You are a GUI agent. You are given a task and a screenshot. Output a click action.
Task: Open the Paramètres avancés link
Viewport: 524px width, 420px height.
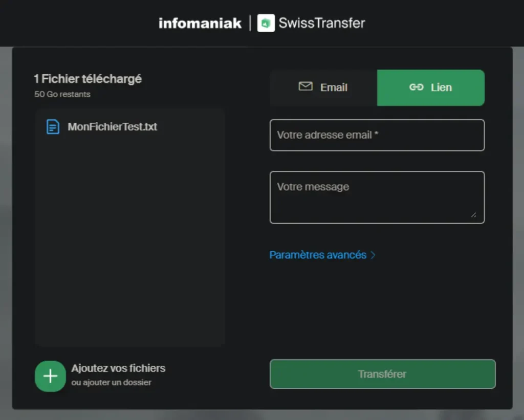coord(318,255)
